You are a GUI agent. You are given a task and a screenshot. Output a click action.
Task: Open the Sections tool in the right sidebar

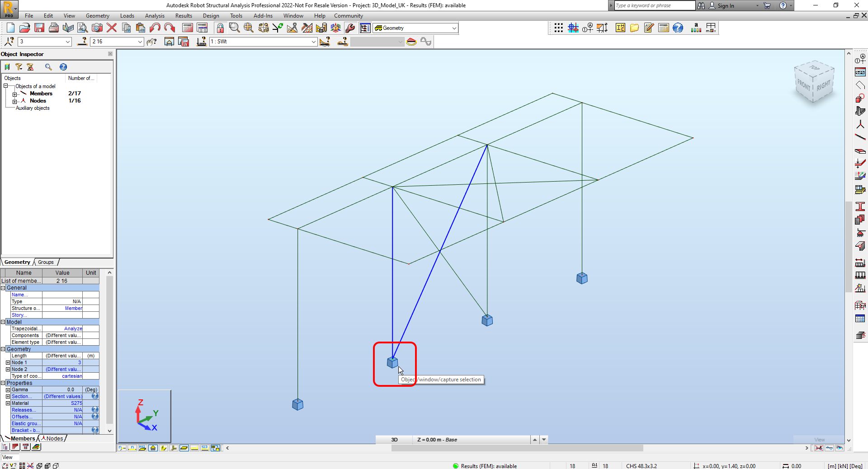tap(861, 207)
